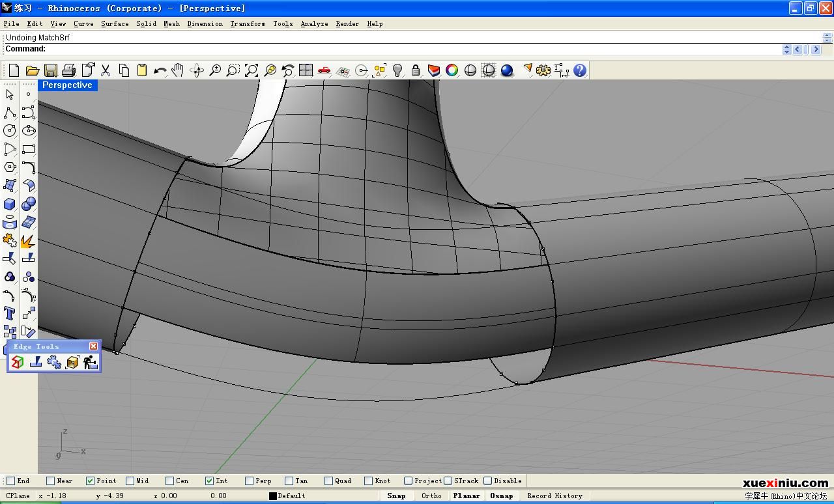The width and height of the screenshot is (834, 504).
Task: Enable the Near object snap checkbox
Action: point(51,481)
